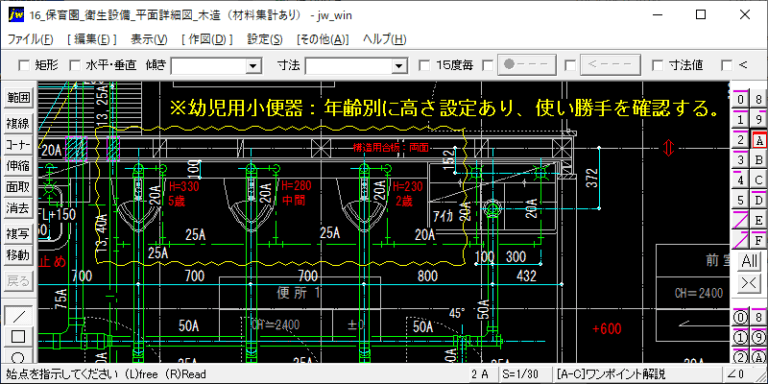The image size is (768, 384).
Task: Enable the 矩形 checkbox
Action: tap(23, 65)
